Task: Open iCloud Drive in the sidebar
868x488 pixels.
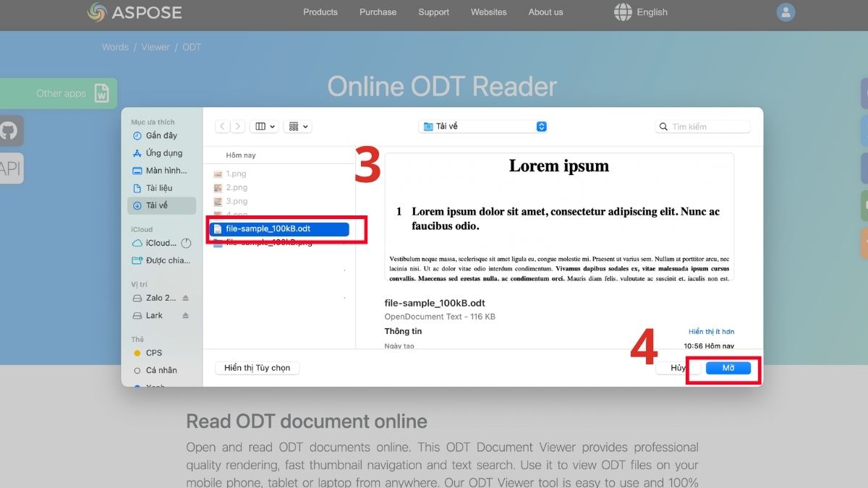Action: (154, 243)
